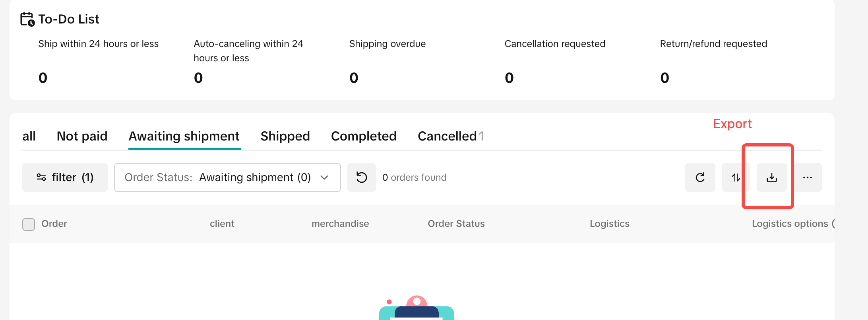Click the refresh orders icon
Image resolution: width=868 pixels, height=320 pixels.
700,178
